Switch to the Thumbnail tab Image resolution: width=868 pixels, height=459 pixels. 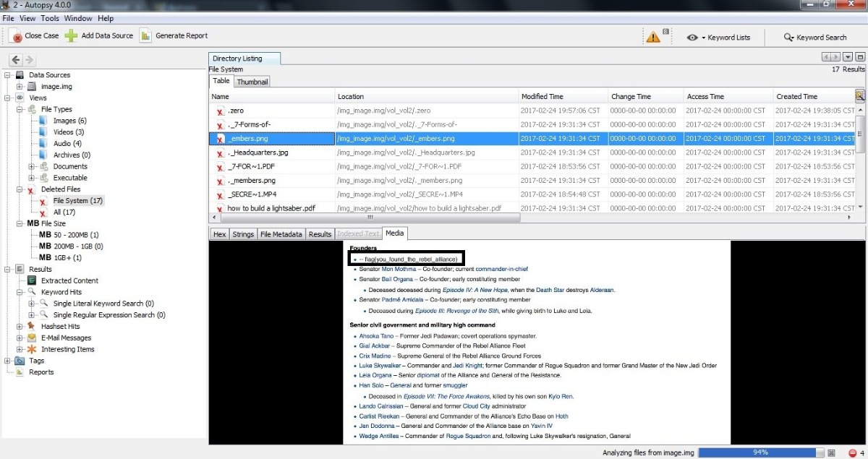pos(252,82)
